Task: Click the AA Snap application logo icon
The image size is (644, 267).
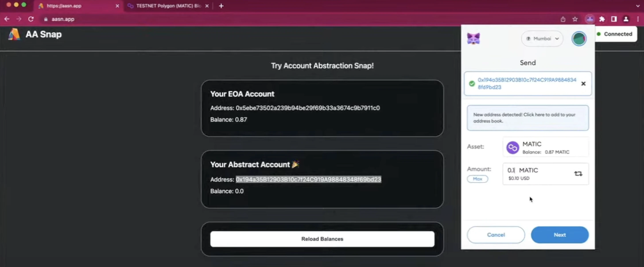Action: tap(14, 34)
